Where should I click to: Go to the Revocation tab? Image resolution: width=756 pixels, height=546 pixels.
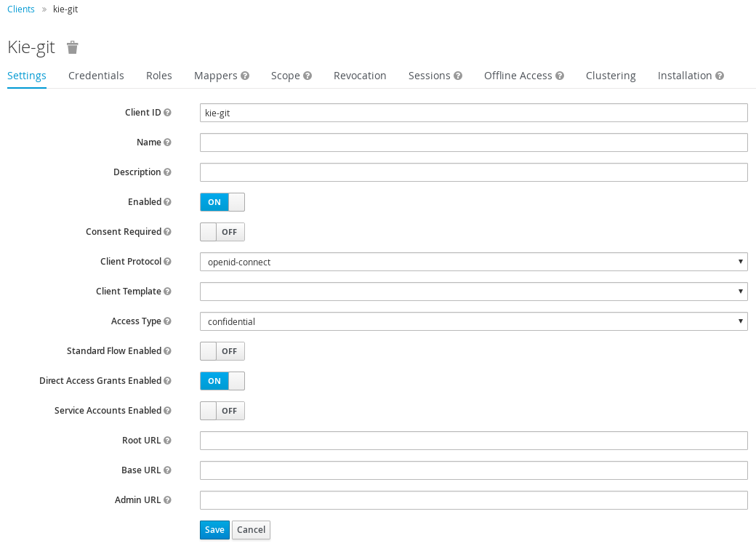pyautogui.click(x=360, y=76)
